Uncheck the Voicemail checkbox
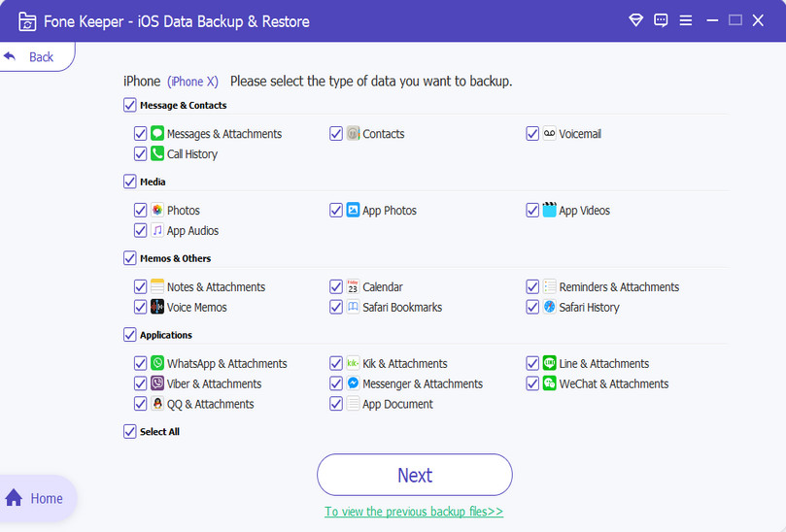Image resolution: width=786 pixels, height=532 pixels. point(532,134)
